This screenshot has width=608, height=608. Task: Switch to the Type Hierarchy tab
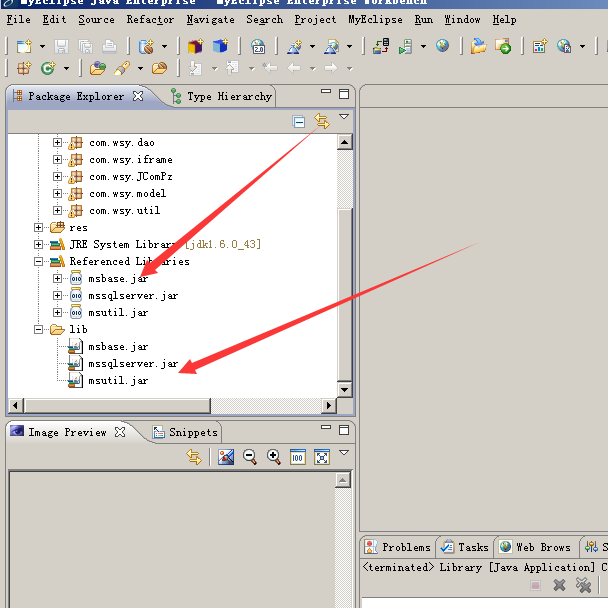(x=222, y=96)
